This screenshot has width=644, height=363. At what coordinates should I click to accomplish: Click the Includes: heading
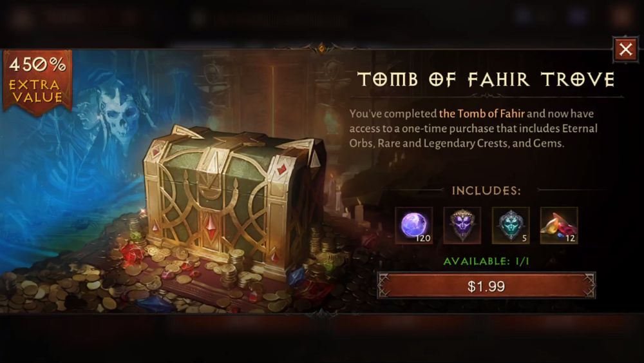pos(486,191)
